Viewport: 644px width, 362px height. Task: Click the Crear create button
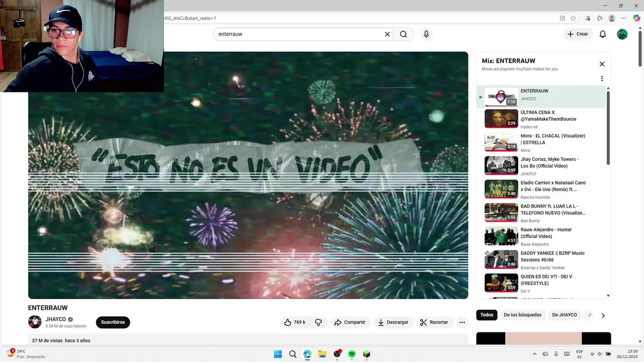(x=577, y=34)
